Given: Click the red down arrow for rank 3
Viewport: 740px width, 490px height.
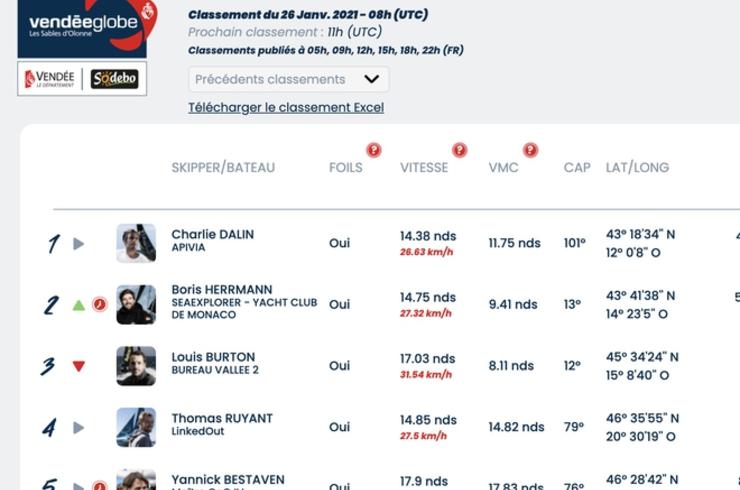Looking at the screenshot, I should (x=79, y=366).
